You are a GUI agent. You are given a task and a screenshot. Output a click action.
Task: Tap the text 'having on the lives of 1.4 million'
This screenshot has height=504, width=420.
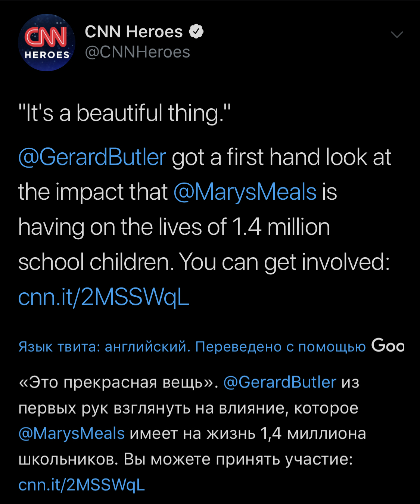point(174,227)
